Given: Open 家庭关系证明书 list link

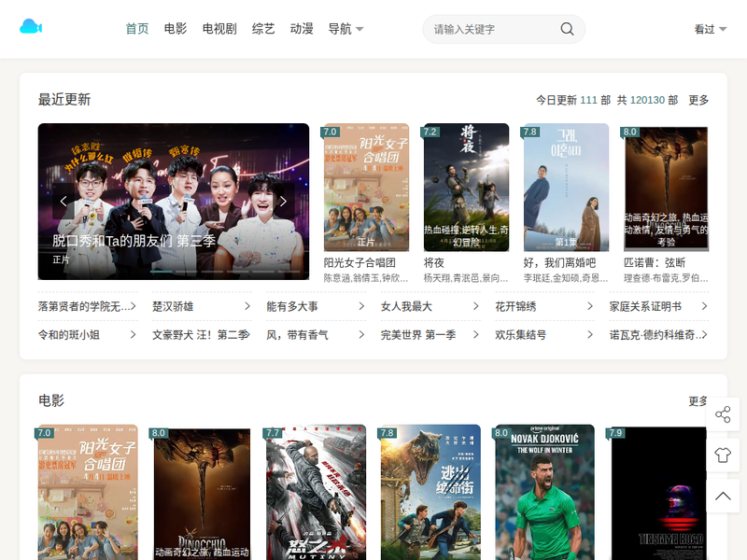Looking at the screenshot, I should [659, 306].
